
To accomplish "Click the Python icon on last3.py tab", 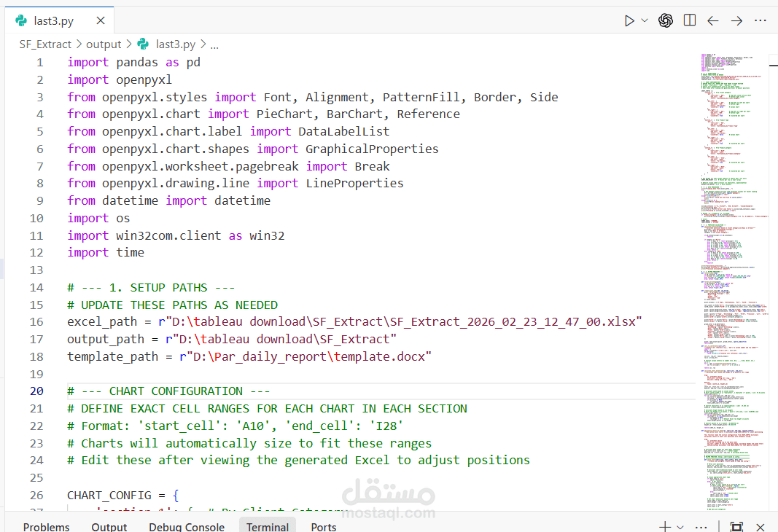I will [21, 20].
